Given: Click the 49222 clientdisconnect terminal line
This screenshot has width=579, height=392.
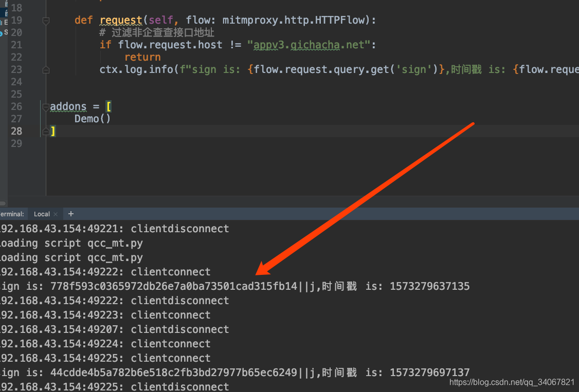Looking at the screenshot, I should 115,301.
